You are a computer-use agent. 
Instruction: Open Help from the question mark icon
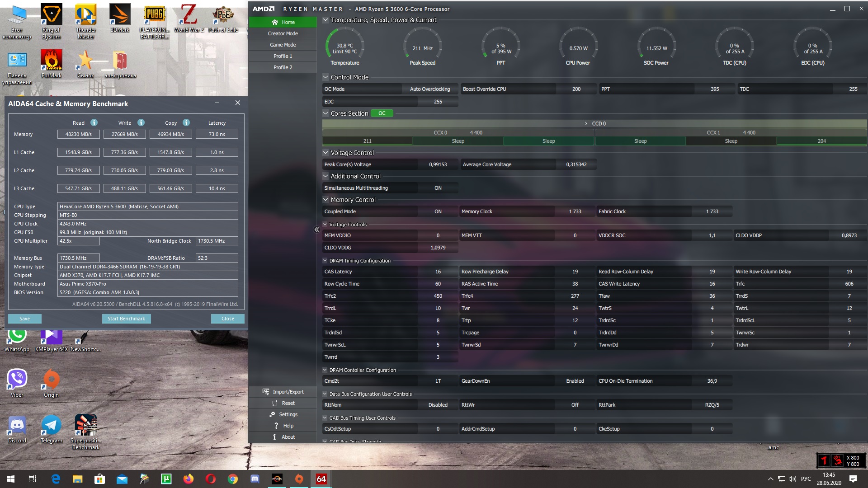pyautogui.click(x=276, y=426)
